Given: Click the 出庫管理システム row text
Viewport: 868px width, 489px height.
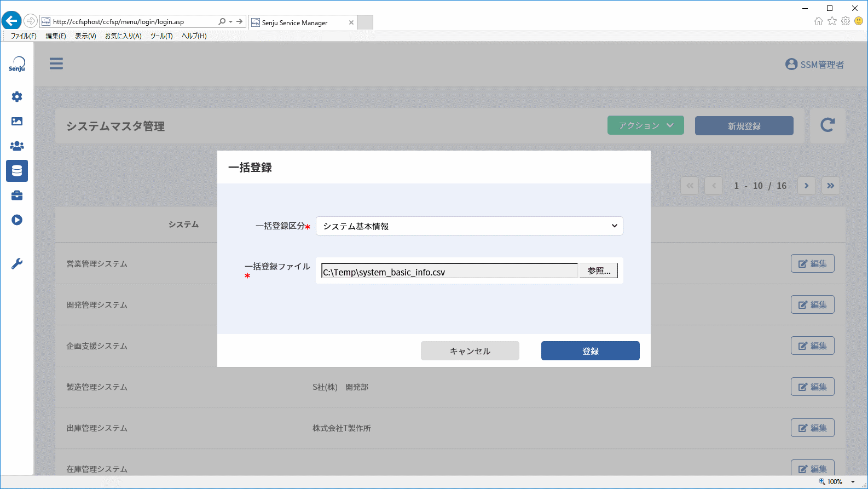Looking at the screenshot, I should click(x=97, y=428).
